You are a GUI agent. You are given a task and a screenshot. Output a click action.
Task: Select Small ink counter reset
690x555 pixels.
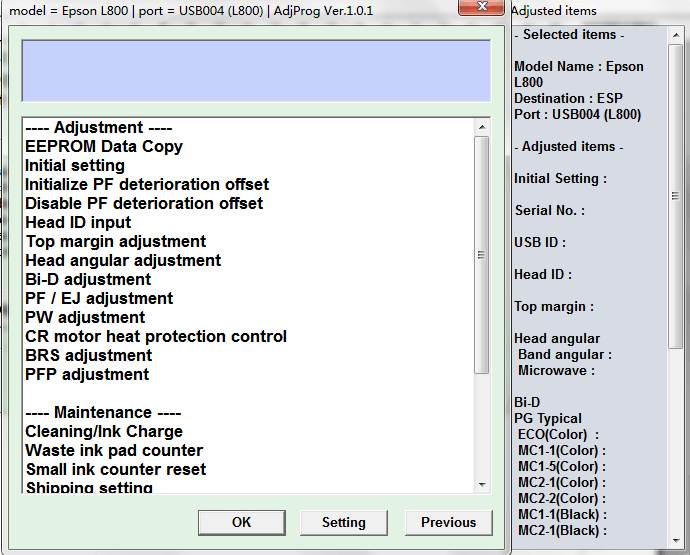coord(116,470)
